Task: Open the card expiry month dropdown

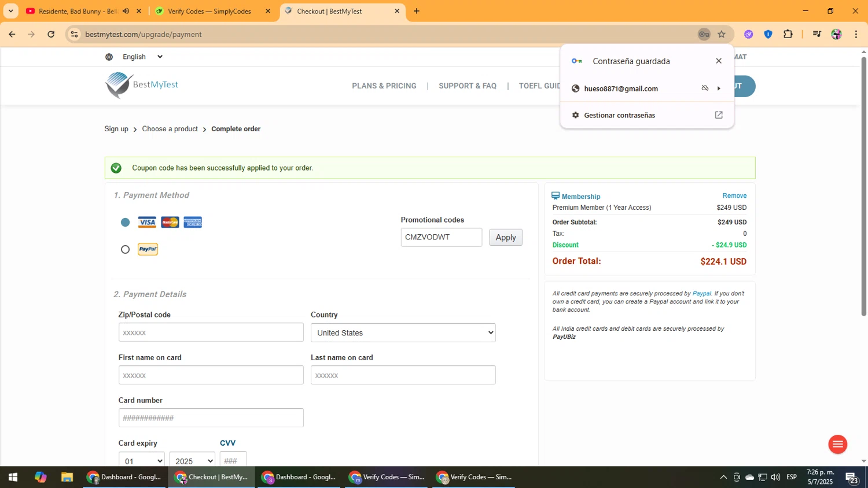Action: pos(142,460)
